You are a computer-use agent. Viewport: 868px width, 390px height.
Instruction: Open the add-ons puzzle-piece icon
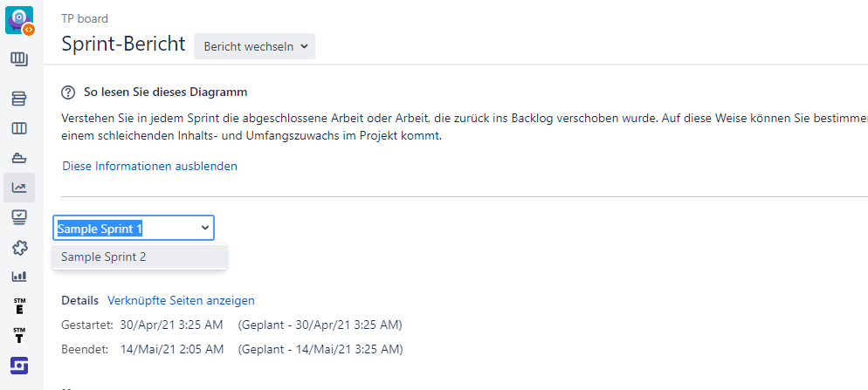tap(19, 247)
